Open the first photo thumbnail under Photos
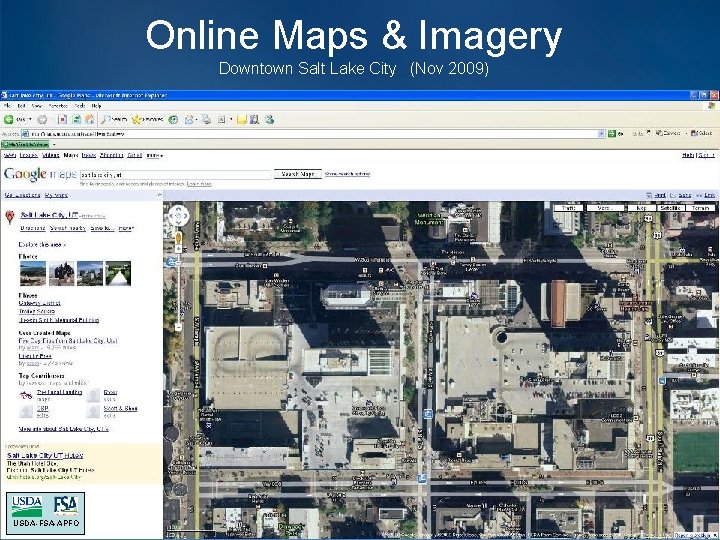720x540 pixels. pyautogui.click(x=33, y=273)
